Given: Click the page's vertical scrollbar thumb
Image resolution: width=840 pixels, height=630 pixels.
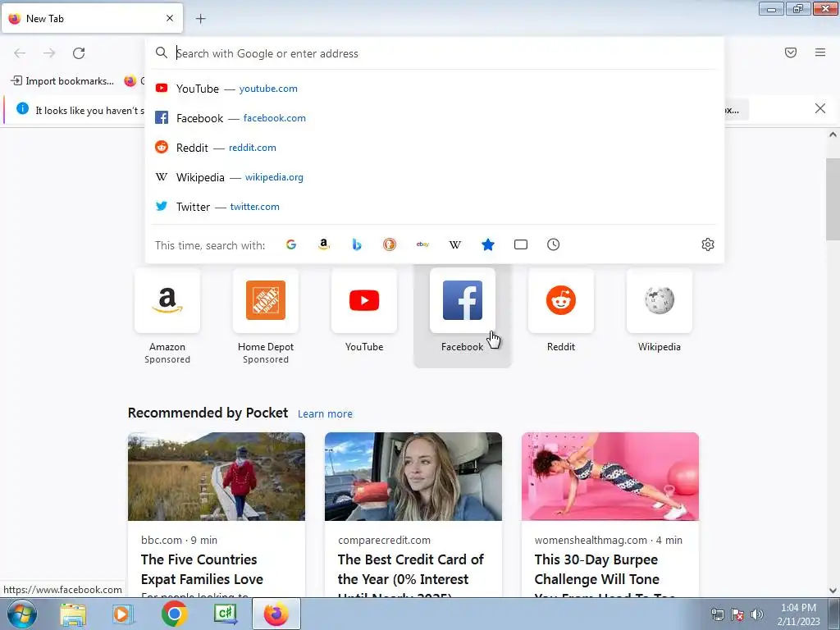Looking at the screenshot, I should [x=833, y=199].
